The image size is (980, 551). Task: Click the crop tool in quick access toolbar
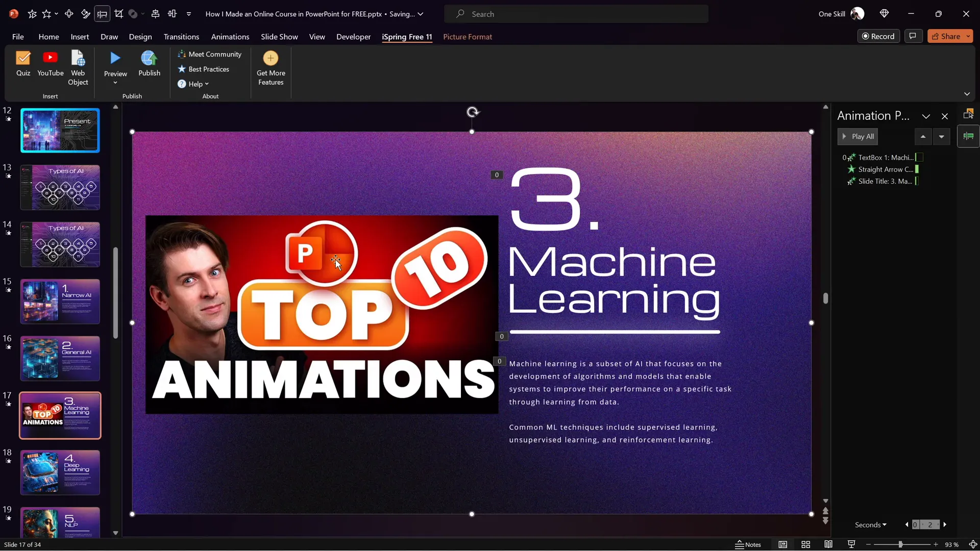click(119, 14)
